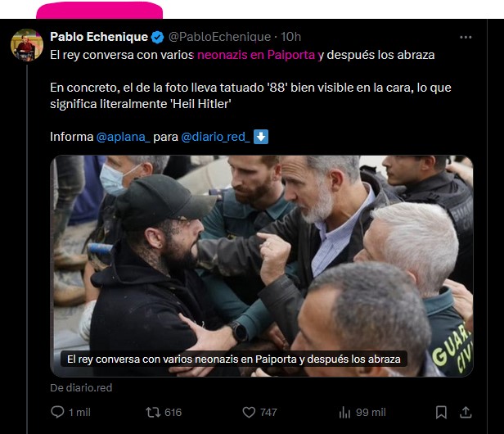
Task: Open Pablo Echenique's profile avatar
Action: pyautogui.click(x=27, y=45)
